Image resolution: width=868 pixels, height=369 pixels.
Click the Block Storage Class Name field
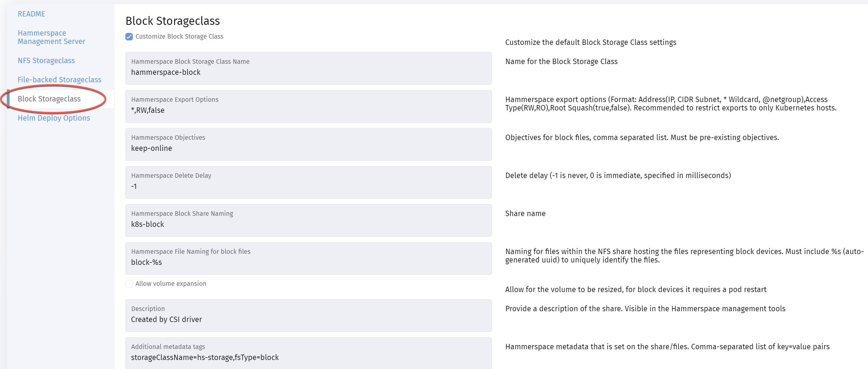(308, 72)
